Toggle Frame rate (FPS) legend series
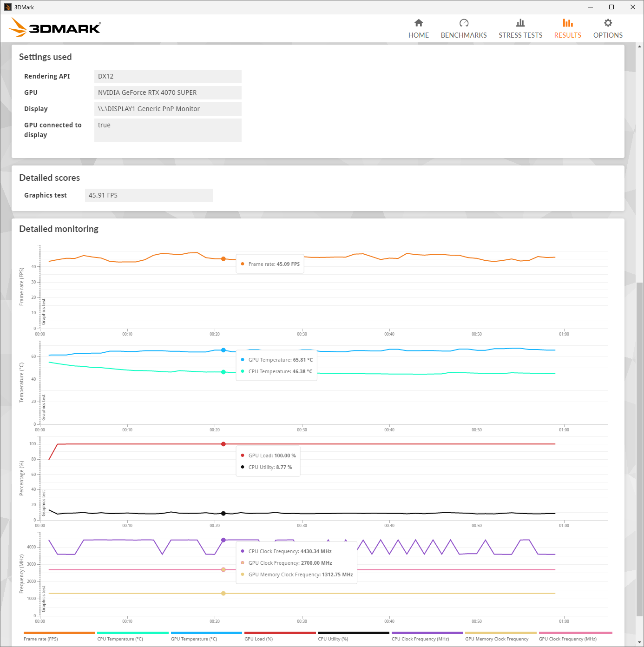 tap(59, 636)
